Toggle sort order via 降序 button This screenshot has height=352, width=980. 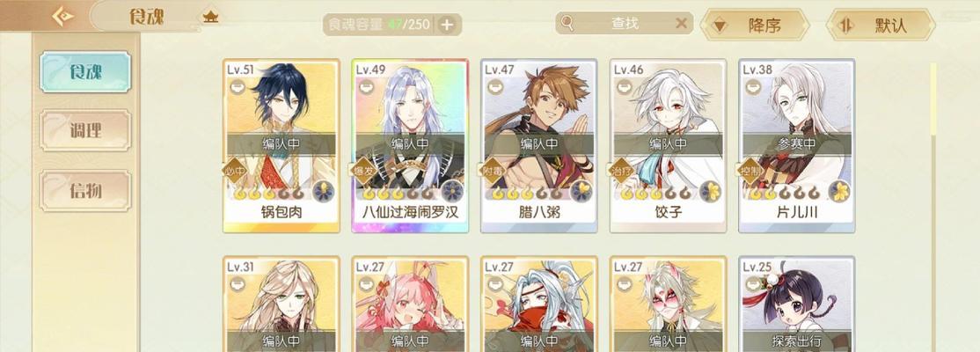pos(755,26)
